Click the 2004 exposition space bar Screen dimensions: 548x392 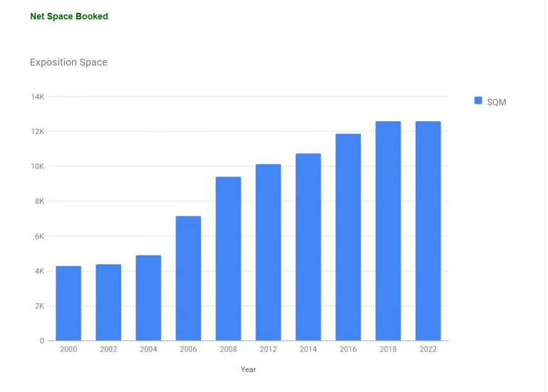tap(148, 297)
